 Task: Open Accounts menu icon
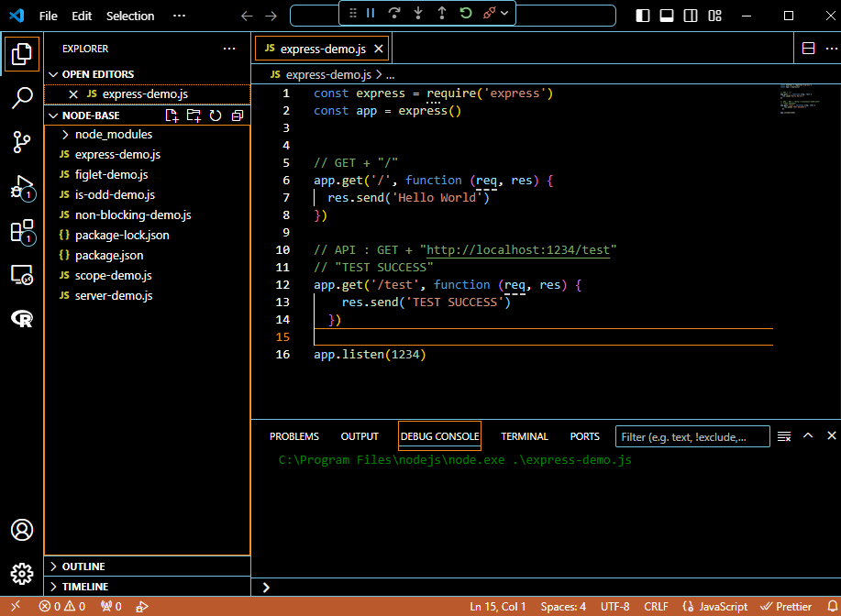[x=21, y=530]
